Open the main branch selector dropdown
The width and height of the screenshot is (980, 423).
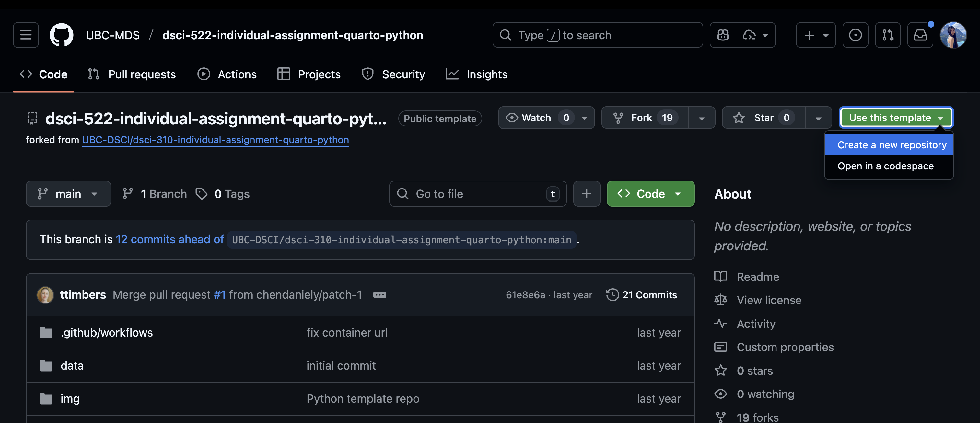click(x=68, y=194)
